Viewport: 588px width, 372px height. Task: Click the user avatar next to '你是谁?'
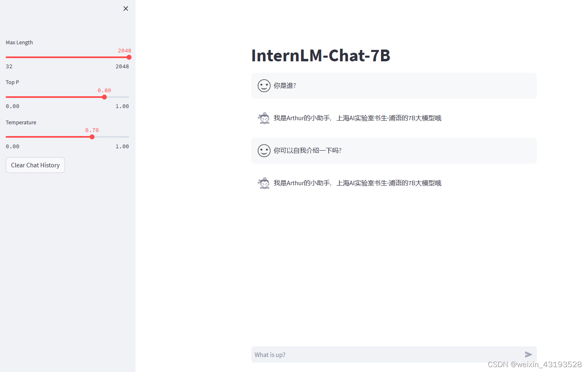click(264, 86)
